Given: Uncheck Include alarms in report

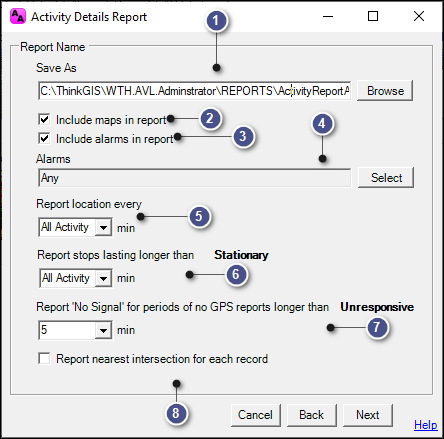Looking at the screenshot, I should pos(44,138).
